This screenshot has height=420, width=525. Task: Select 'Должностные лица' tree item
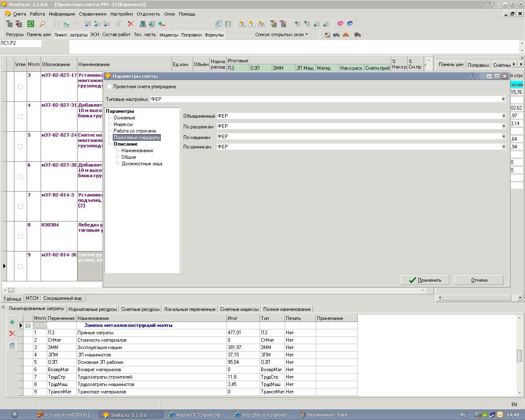click(142, 164)
